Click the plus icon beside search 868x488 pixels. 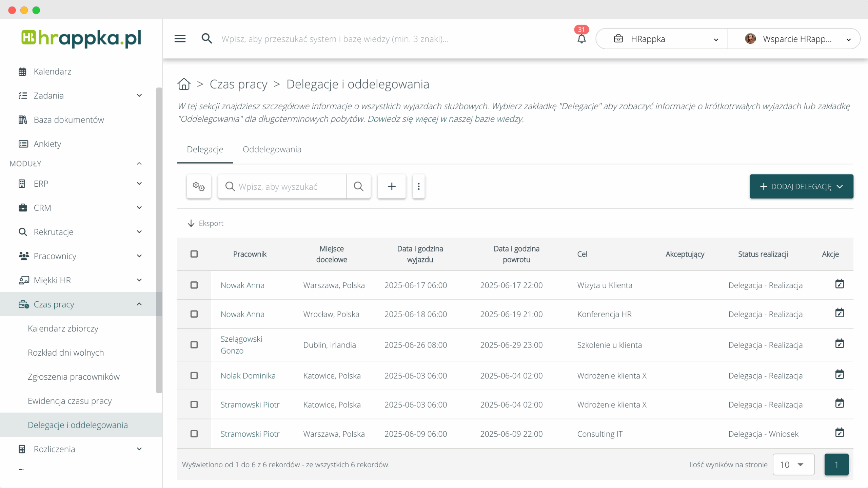pos(392,186)
